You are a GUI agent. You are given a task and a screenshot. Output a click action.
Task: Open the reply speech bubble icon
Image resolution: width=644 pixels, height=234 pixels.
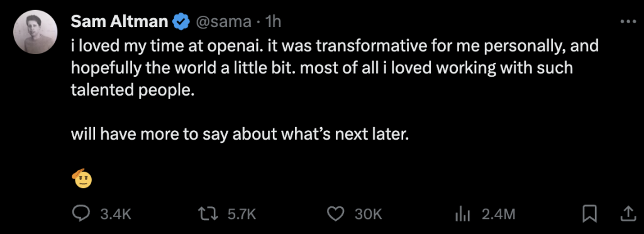(81, 213)
